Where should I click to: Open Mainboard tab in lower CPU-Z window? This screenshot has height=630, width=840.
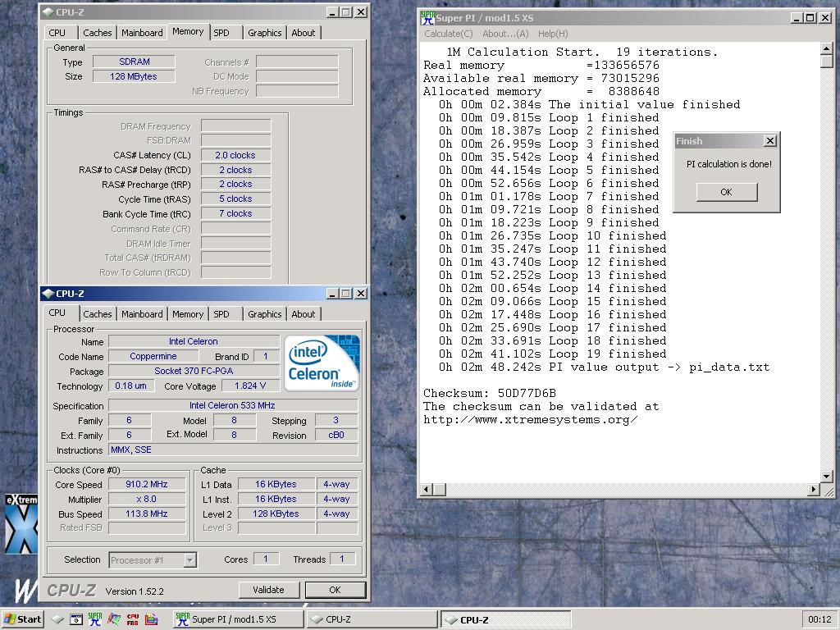(142, 314)
